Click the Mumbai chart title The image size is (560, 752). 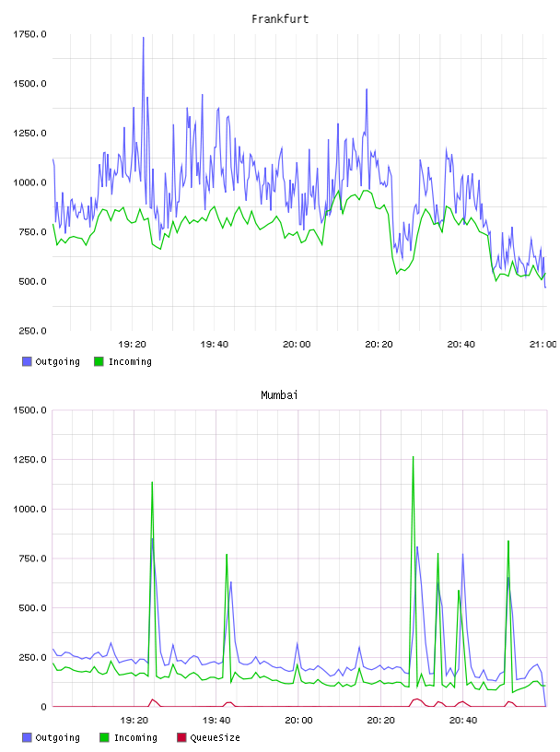279,394
